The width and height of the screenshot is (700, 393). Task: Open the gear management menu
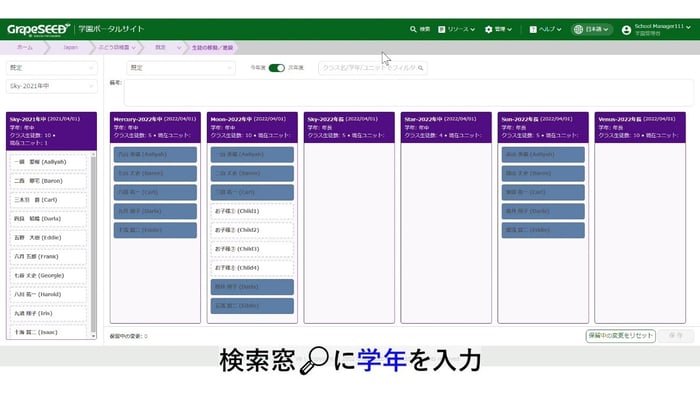[x=488, y=29]
